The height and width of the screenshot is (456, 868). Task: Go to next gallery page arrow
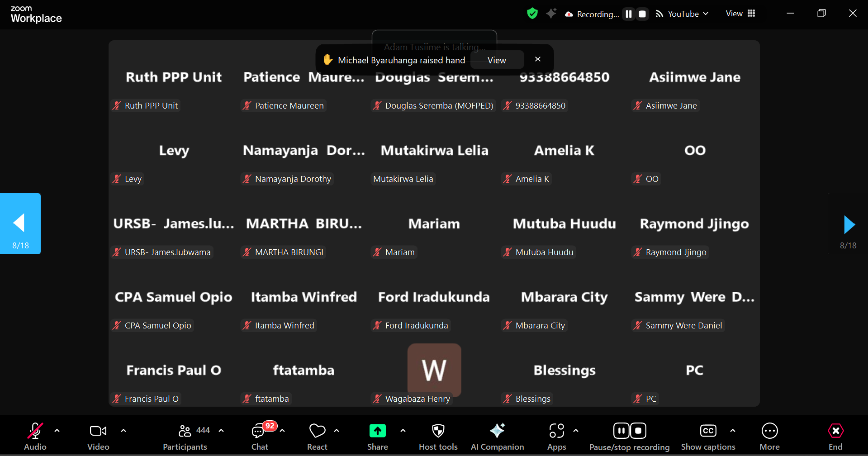point(849,224)
